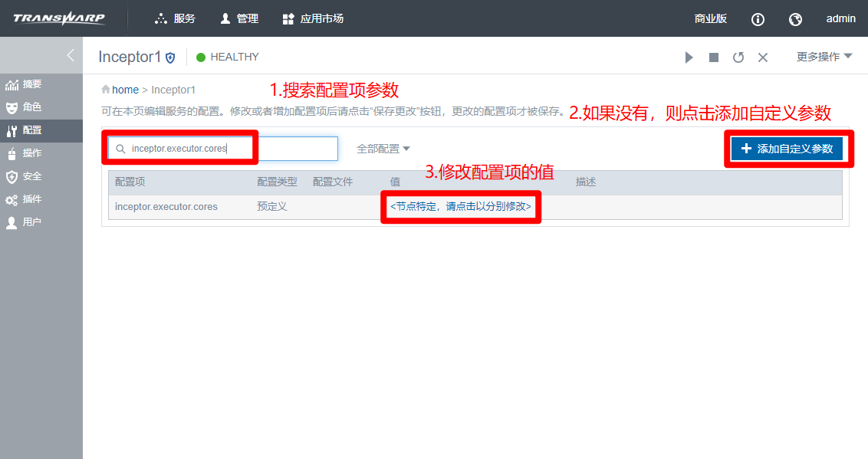Click the globe language icon
The width and height of the screenshot is (868, 459).
coord(795,19)
